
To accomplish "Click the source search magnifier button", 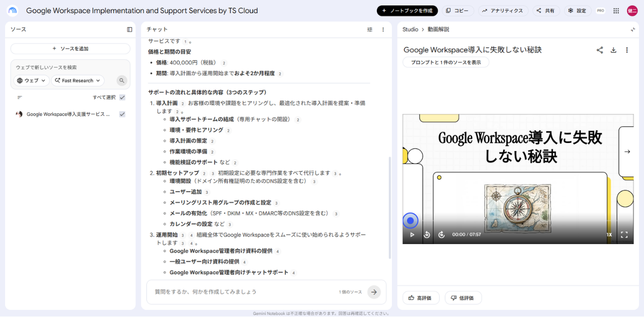I will coord(122,81).
